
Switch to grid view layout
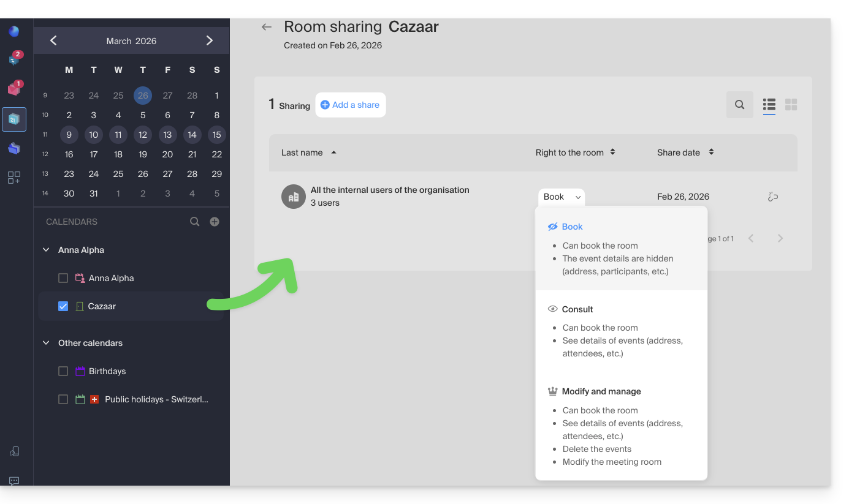791,105
